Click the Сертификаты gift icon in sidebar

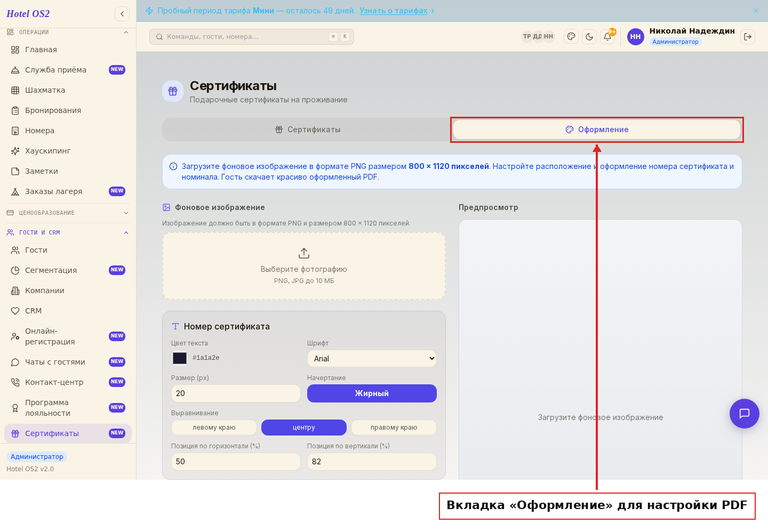[15, 433]
